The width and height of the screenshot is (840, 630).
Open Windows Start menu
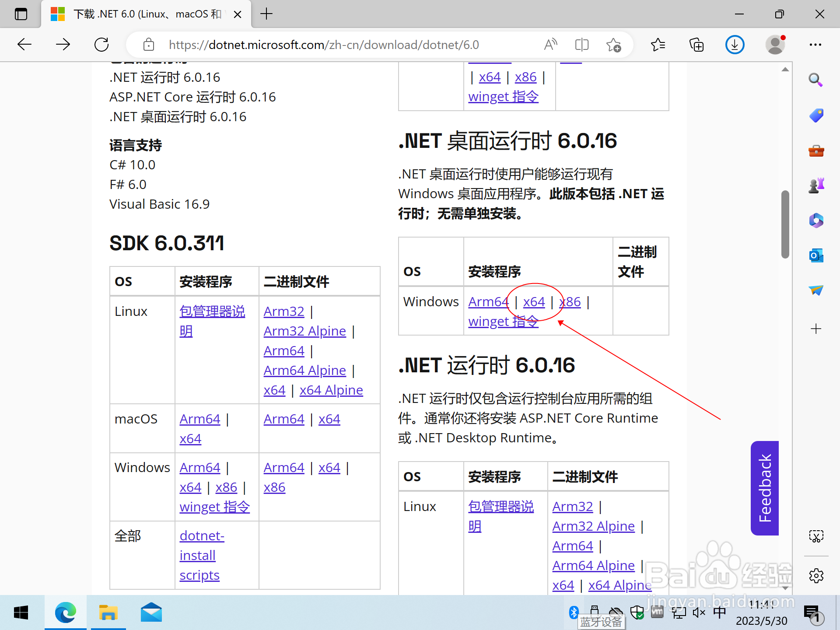[21, 612]
